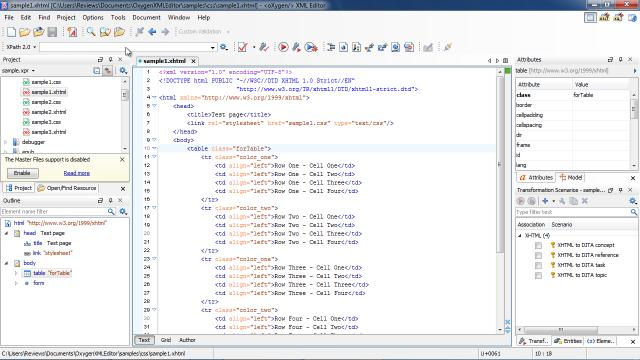Click class attribute value forTable cell
The width and height of the screenshot is (640, 360).
coord(600,95)
